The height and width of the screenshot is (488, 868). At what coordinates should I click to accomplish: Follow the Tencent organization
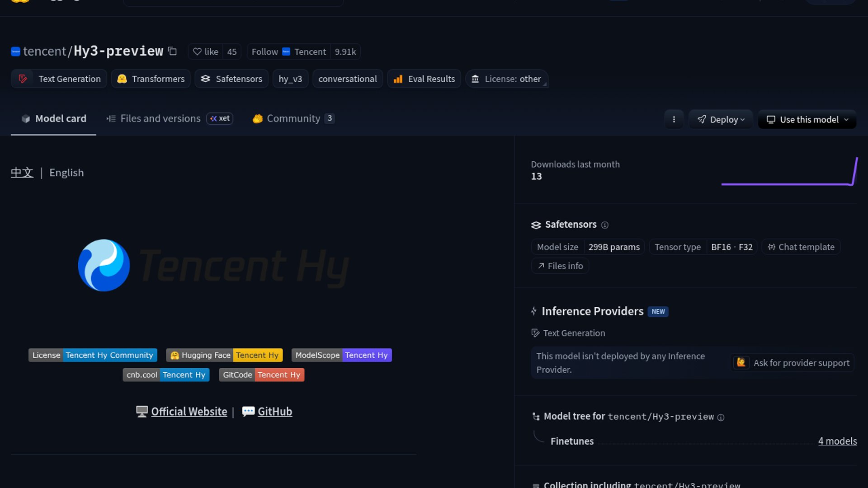pos(265,52)
